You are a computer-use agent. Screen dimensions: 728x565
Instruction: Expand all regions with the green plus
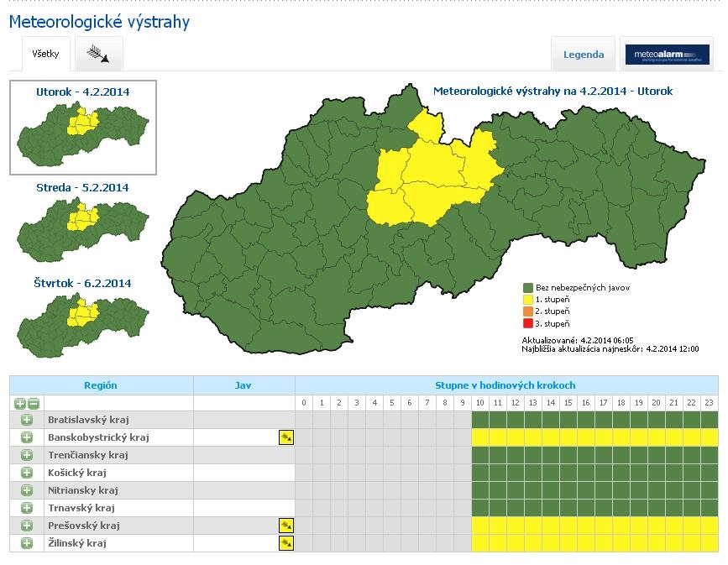[20, 403]
